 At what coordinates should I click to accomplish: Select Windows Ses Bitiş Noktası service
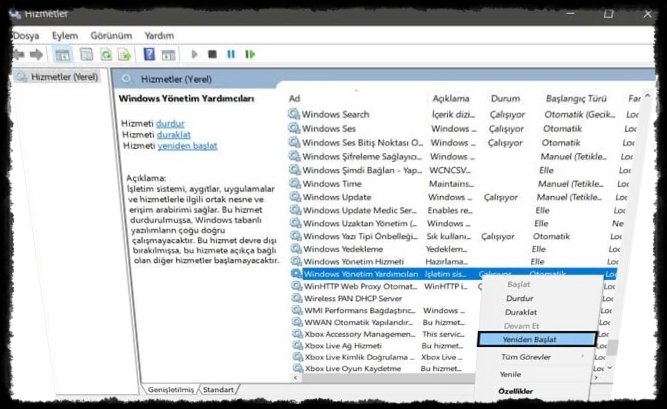tap(461, 142)
